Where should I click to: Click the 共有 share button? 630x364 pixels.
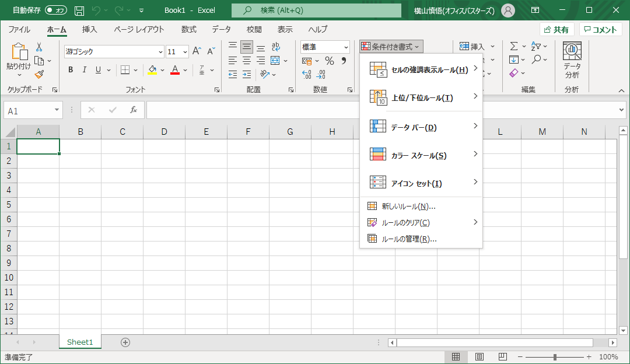click(556, 30)
